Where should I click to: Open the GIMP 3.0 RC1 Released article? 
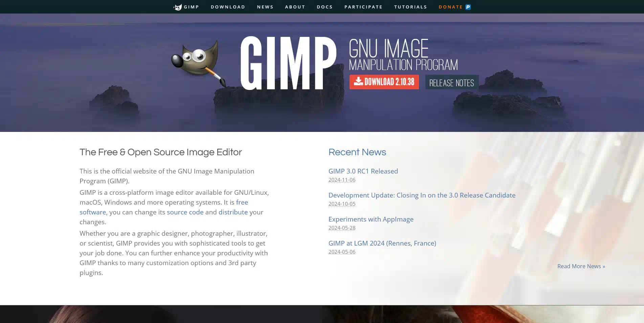[x=363, y=171]
